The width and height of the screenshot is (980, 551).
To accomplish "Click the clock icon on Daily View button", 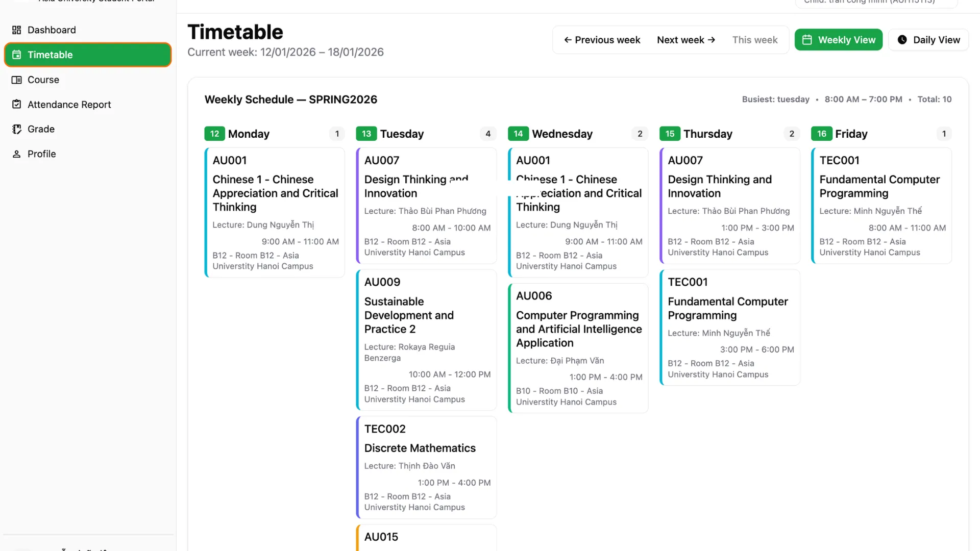I will (x=902, y=39).
